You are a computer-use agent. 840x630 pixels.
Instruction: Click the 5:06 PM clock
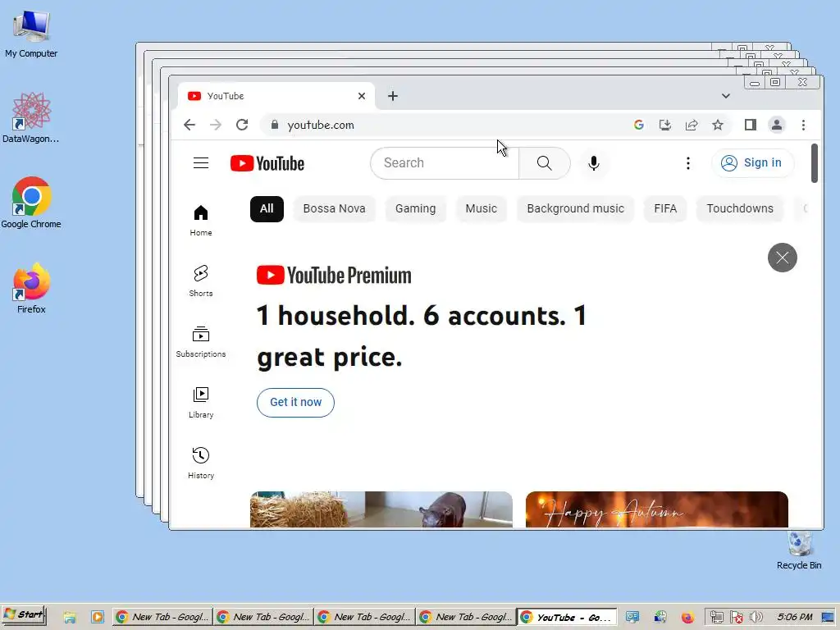[795, 617]
